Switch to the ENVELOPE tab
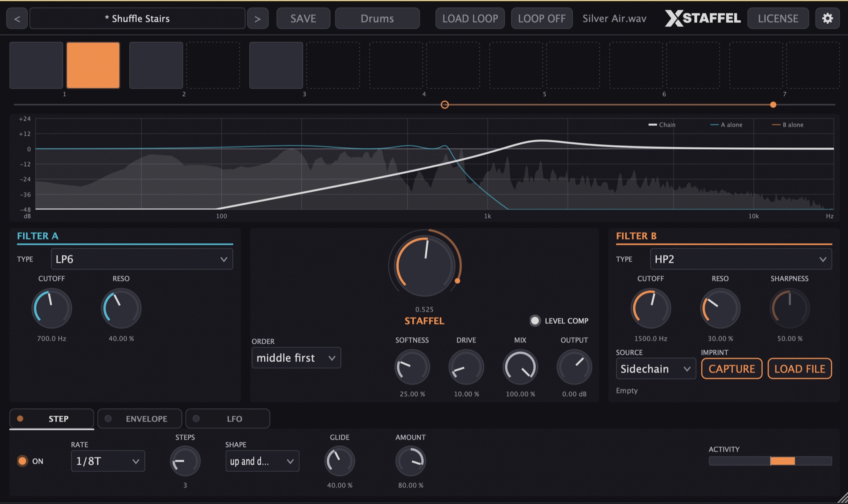The image size is (848, 504). (x=140, y=419)
